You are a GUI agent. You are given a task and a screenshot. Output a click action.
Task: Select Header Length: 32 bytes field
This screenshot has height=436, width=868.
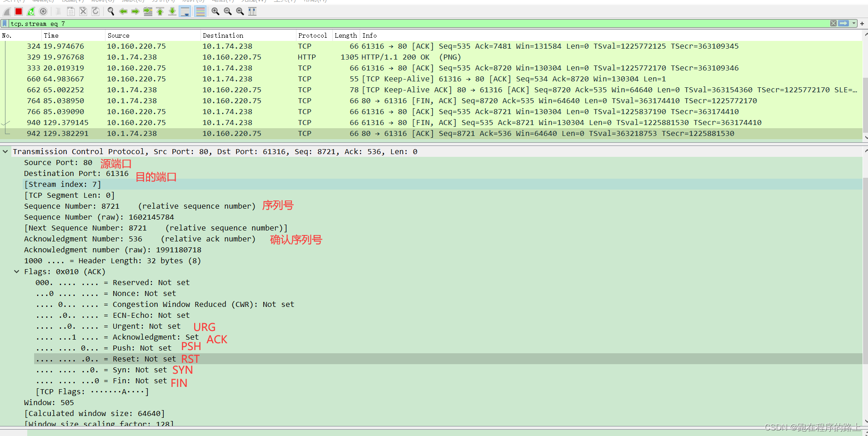tap(112, 261)
